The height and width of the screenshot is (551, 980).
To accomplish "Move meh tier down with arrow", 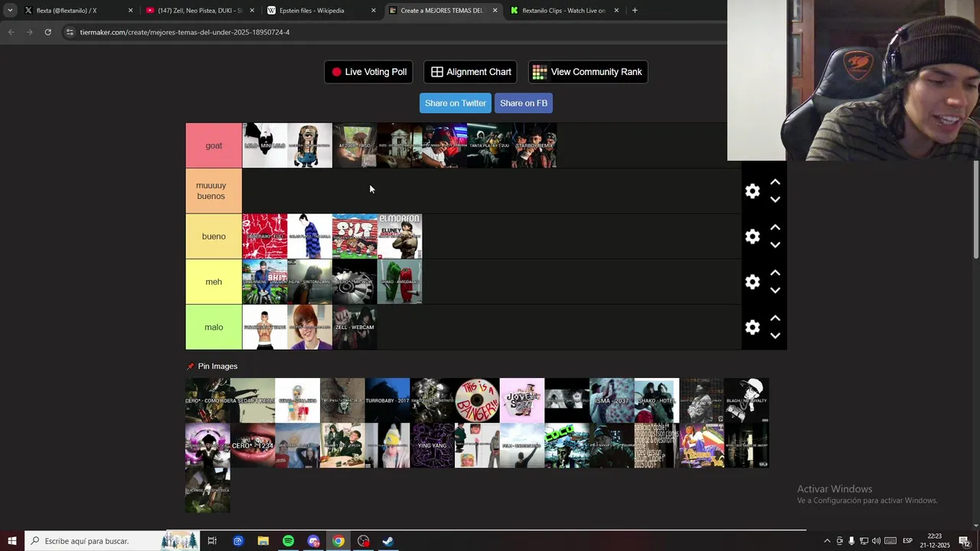I will (775, 290).
